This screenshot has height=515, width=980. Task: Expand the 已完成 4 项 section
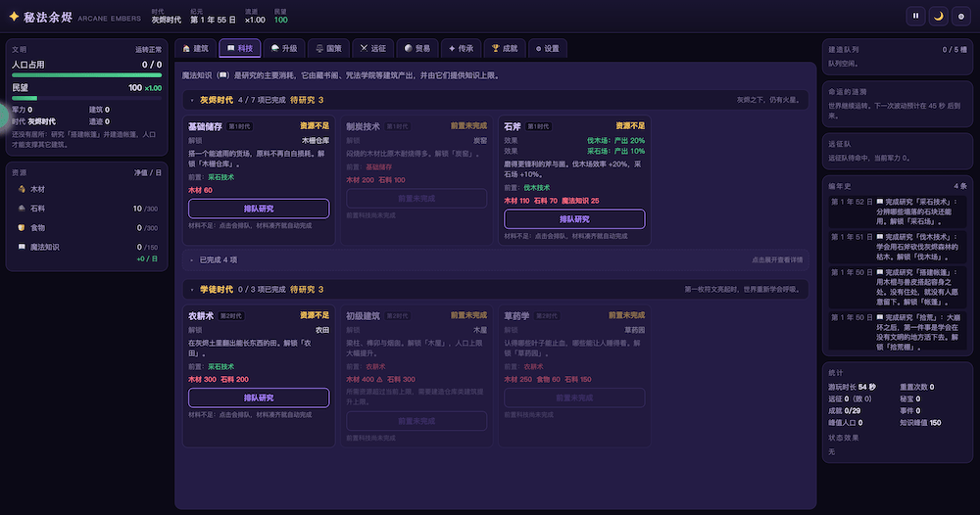coord(495,259)
